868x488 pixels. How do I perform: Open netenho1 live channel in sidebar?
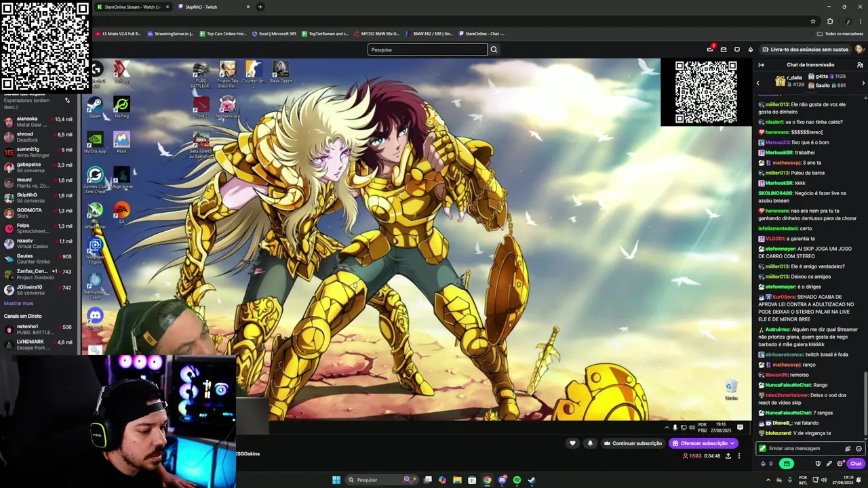38,329
